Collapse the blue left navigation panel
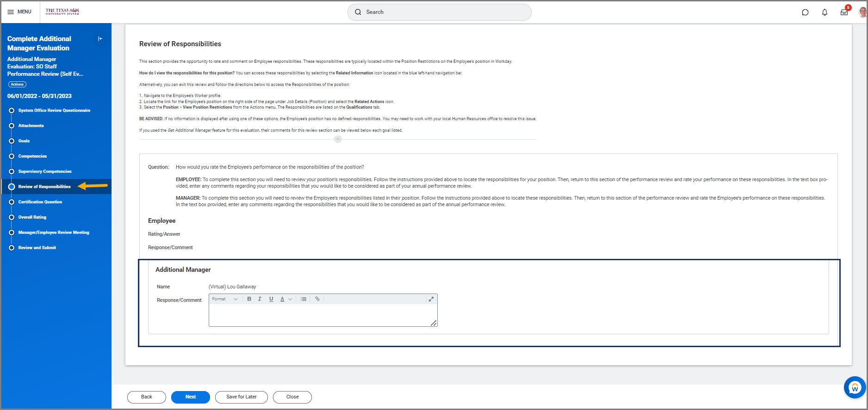Viewport: 868px width, 410px height. (x=100, y=39)
